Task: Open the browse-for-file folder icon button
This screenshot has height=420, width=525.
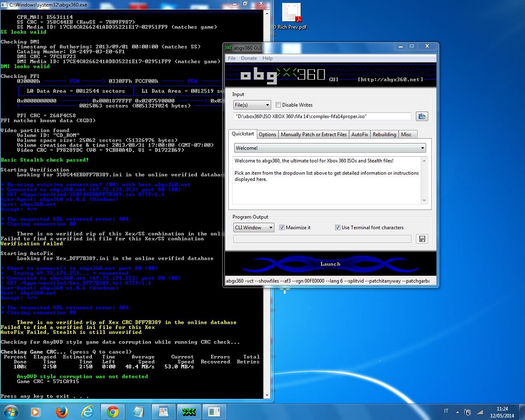Action: point(422,116)
